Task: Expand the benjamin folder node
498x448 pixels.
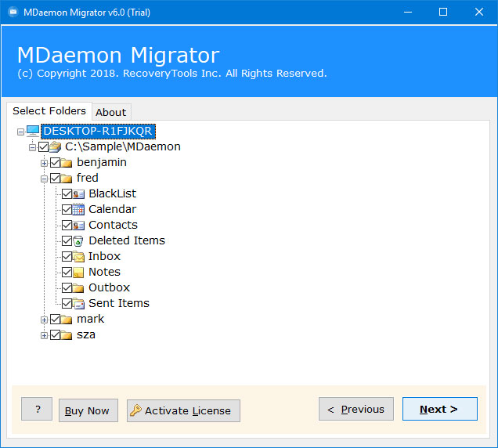Action: coord(44,164)
